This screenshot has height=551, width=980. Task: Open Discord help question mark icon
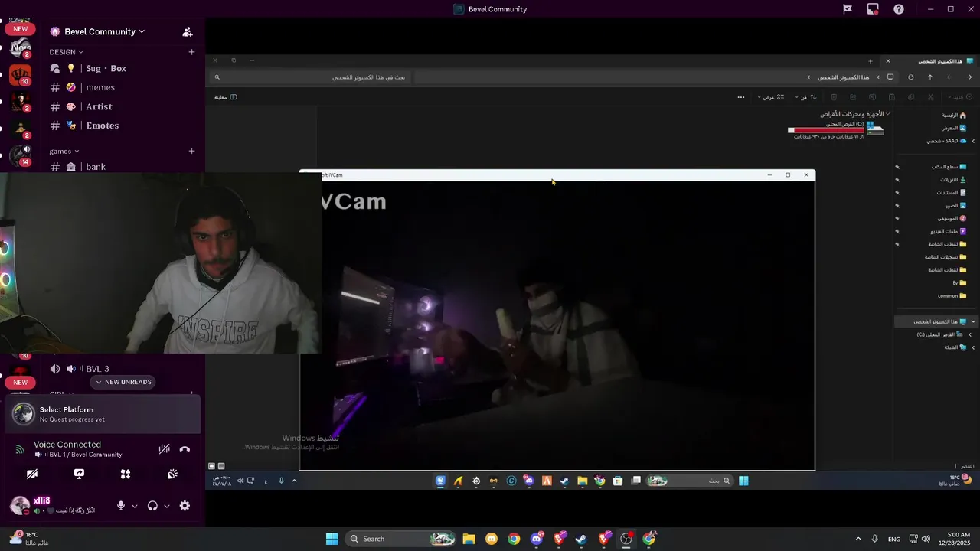coord(899,9)
